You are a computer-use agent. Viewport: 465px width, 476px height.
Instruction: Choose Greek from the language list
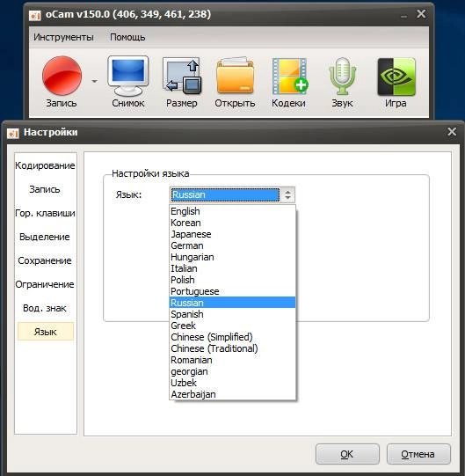click(232, 326)
